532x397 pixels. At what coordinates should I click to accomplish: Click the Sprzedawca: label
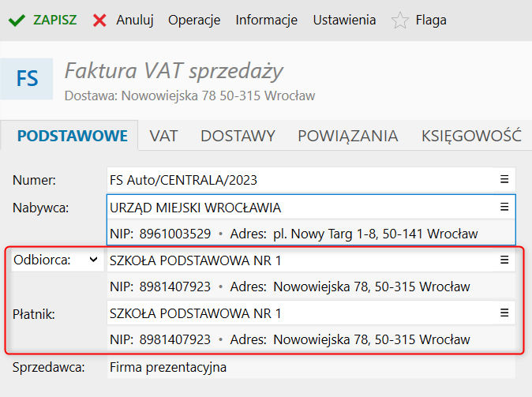click(x=48, y=367)
